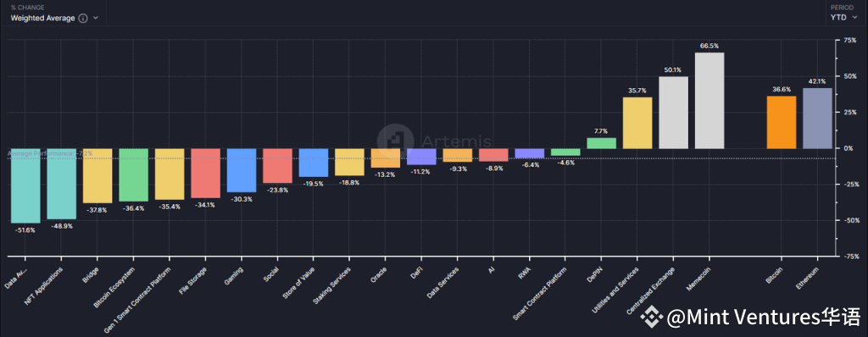
Task: Select the Ethereum 42.1% bar
Action: 817,119
